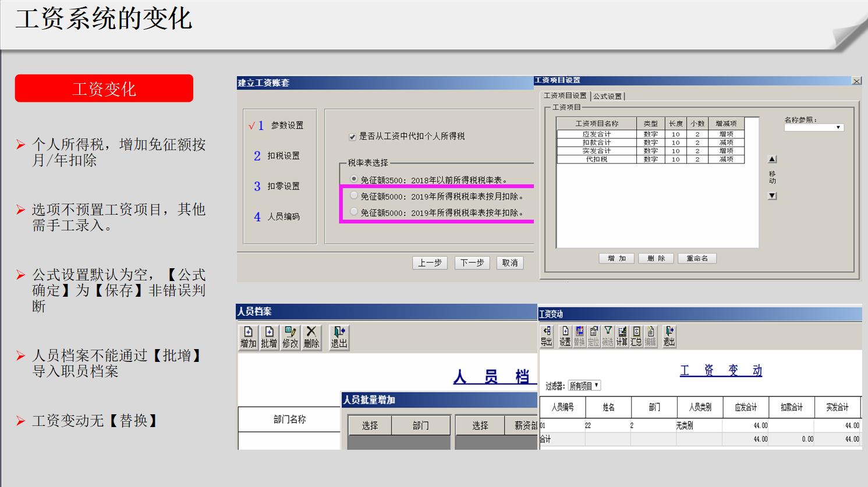Switch to the 公式设置 tab

607,96
